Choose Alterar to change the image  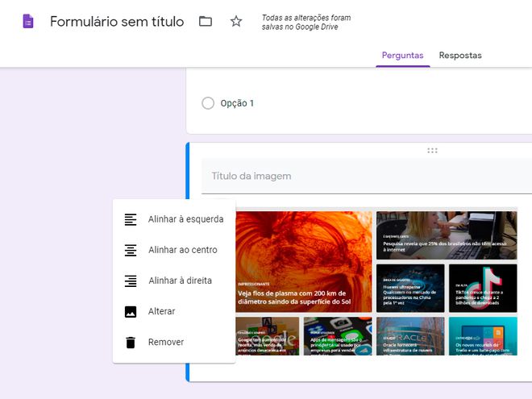click(x=174, y=311)
